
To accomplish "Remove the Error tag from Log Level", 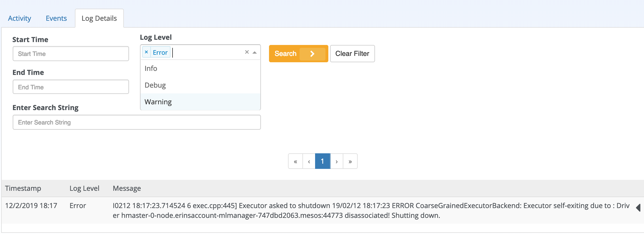I will (x=146, y=52).
